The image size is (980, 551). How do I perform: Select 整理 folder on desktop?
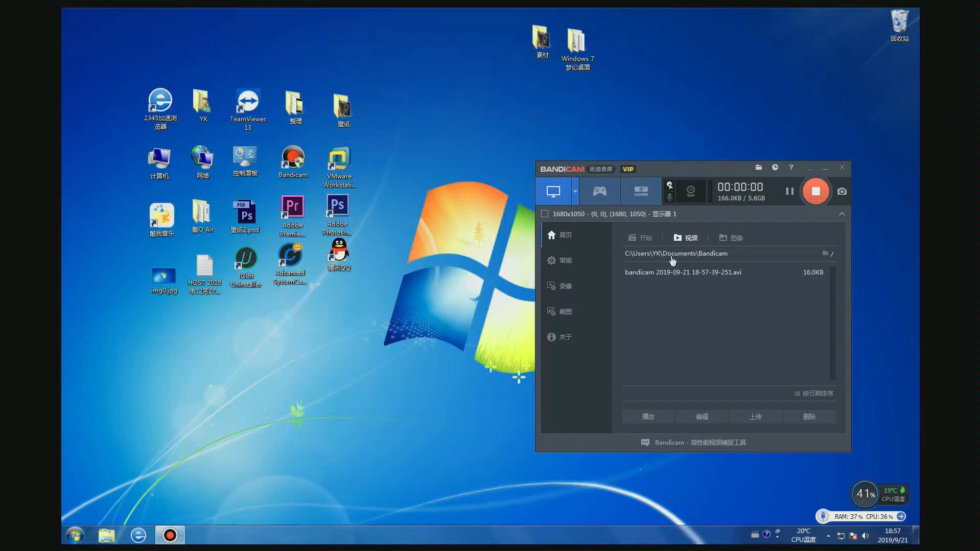coord(295,108)
